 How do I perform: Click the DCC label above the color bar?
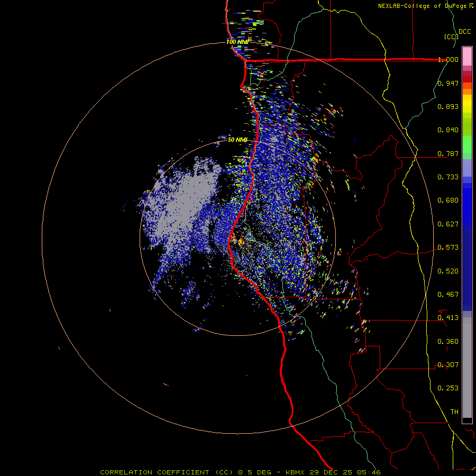[x=465, y=32]
